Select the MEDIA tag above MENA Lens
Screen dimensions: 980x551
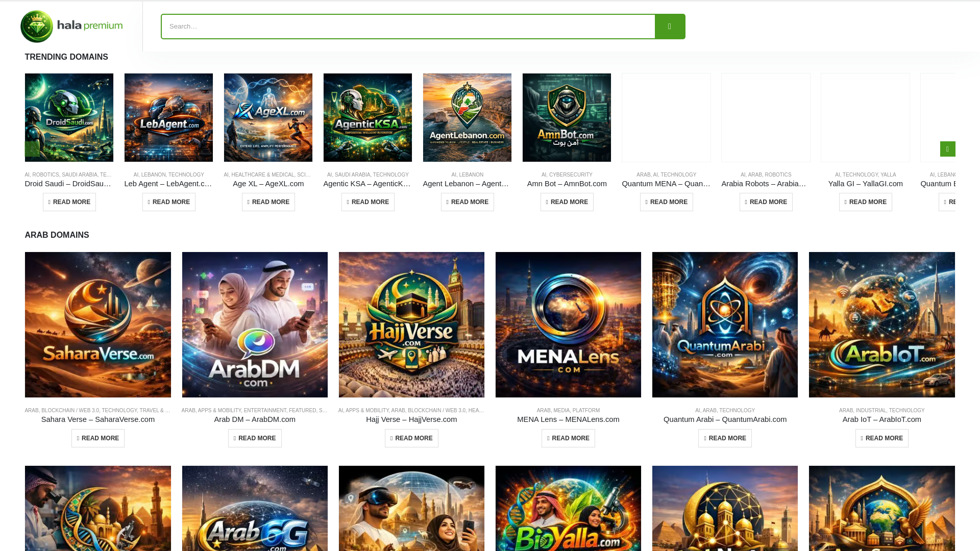pyautogui.click(x=561, y=411)
